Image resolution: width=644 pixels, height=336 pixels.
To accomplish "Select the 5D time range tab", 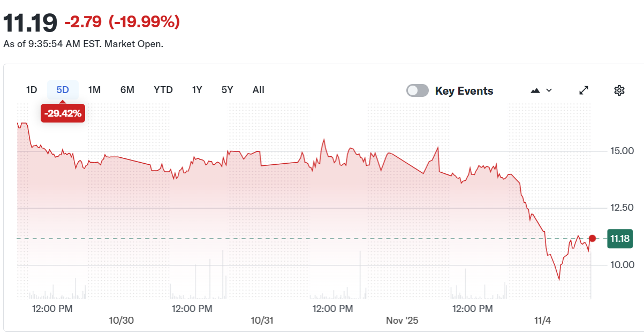I will click(x=62, y=90).
